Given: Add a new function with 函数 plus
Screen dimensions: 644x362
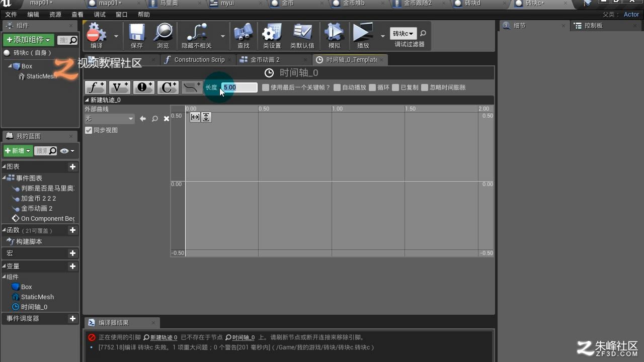Looking at the screenshot, I should pyautogui.click(x=73, y=230).
